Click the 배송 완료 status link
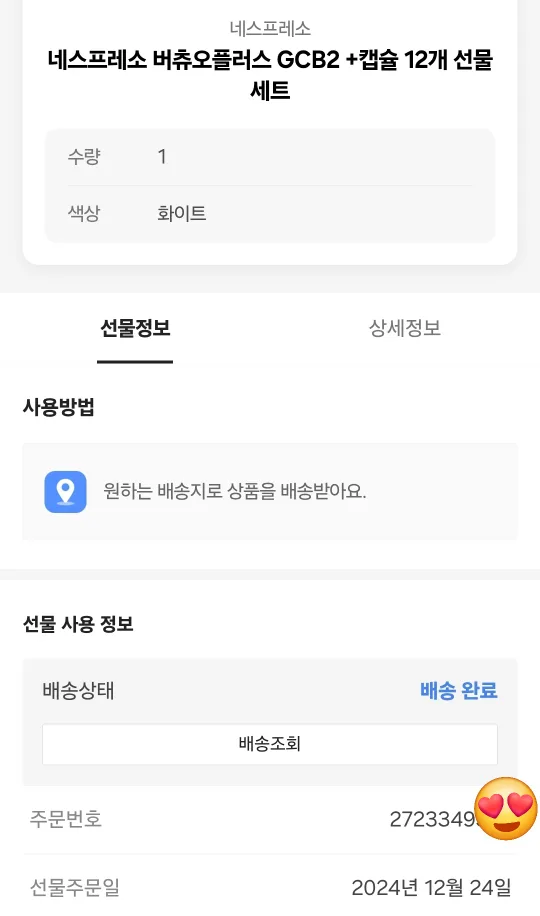The image size is (540, 916). [459, 691]
